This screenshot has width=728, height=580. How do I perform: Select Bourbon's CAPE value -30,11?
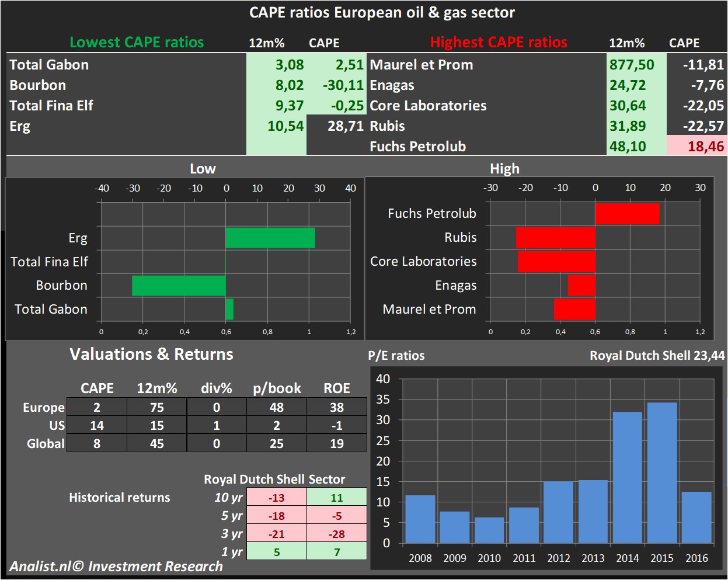pos(343,85)
